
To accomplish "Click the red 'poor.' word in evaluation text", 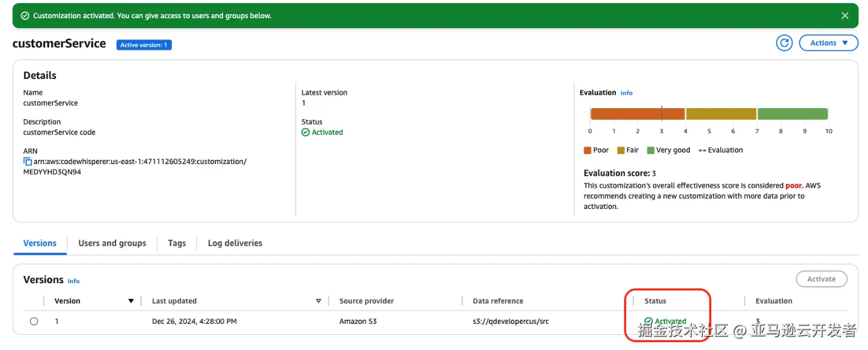I will [x=794, y=186].
